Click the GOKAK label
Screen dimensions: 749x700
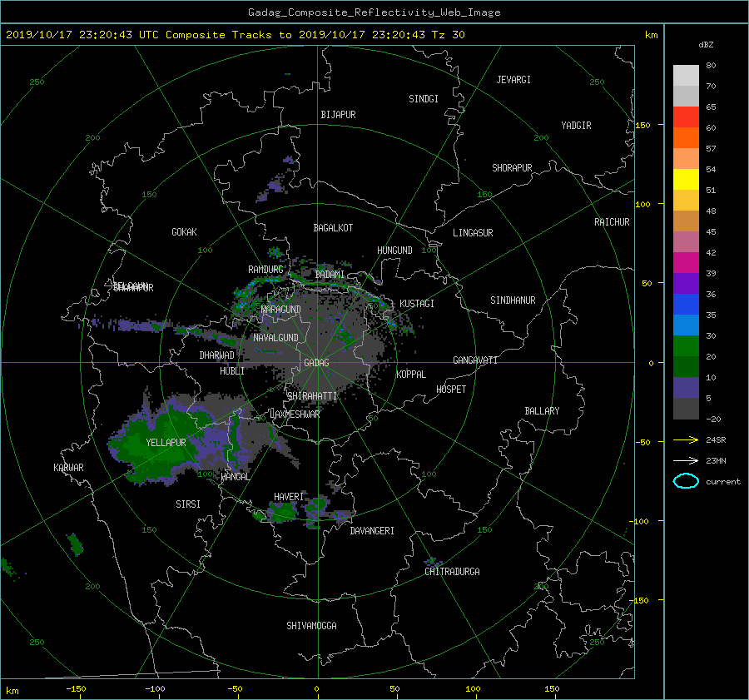(184, 231)
